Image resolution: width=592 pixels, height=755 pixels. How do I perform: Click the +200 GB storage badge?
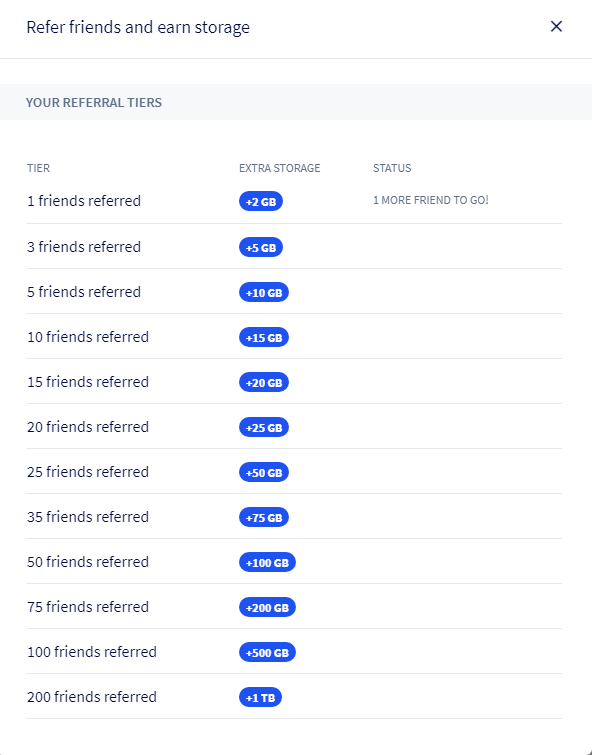[x=267, y=607]
